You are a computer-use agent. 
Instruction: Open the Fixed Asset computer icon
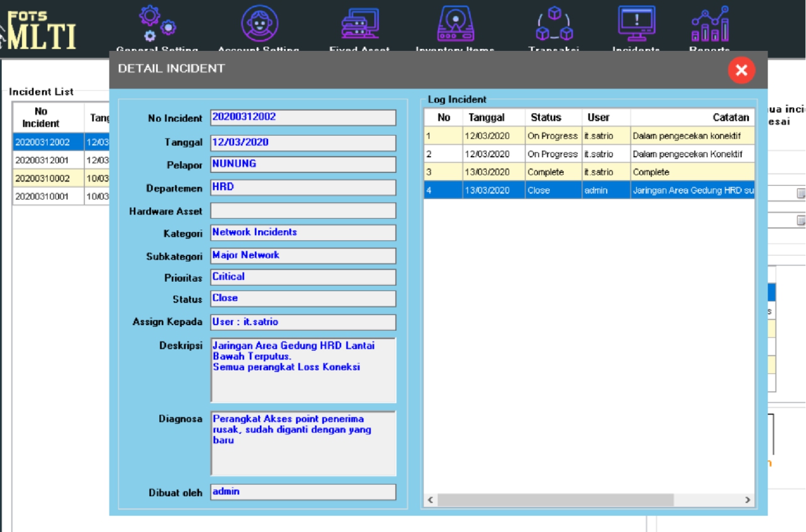click(x=360, y=24)
